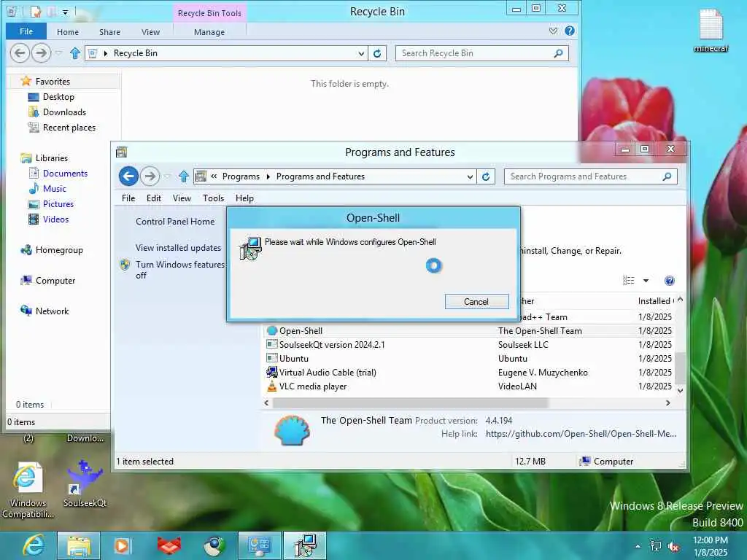Open the Quick Access Toolbar customize arrow
Screen dimensions: 747x560
[65, 12]
